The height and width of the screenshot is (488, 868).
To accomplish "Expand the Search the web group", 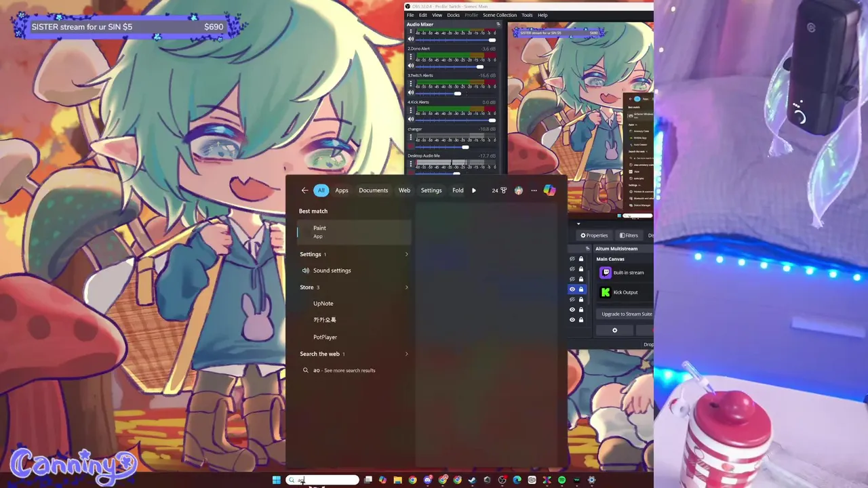I will [x=406, y=354].
